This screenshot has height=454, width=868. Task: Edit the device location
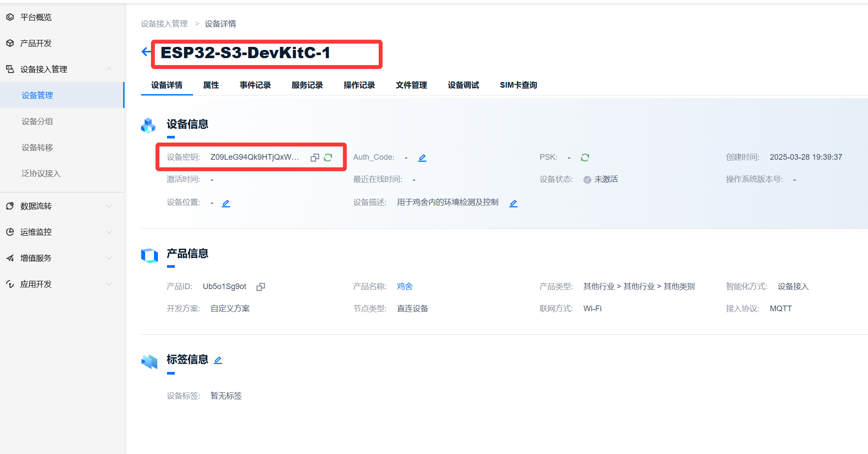[226, 203]
